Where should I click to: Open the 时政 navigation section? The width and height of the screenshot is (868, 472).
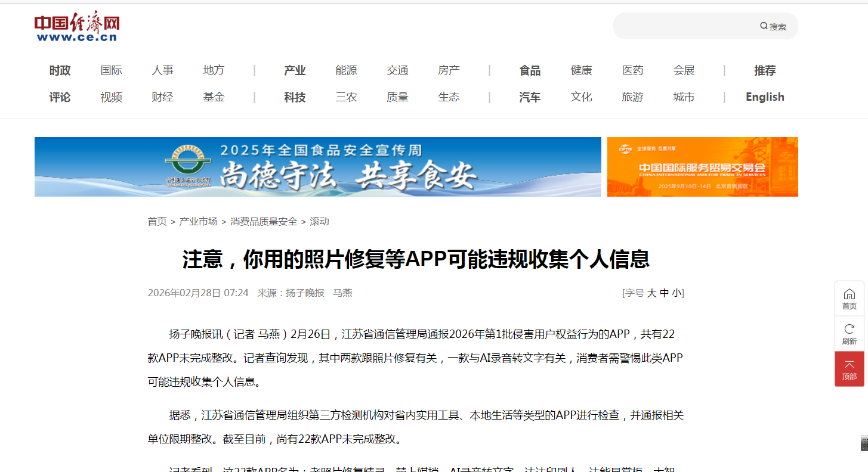coord(60,71)
